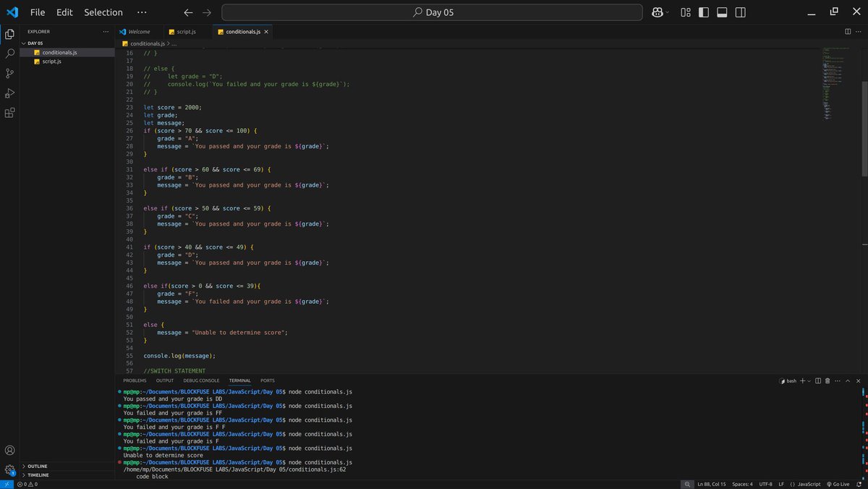Screen dimensions: 868x489
Task: Go forward with the right arrow
Action: click(208, 12)
